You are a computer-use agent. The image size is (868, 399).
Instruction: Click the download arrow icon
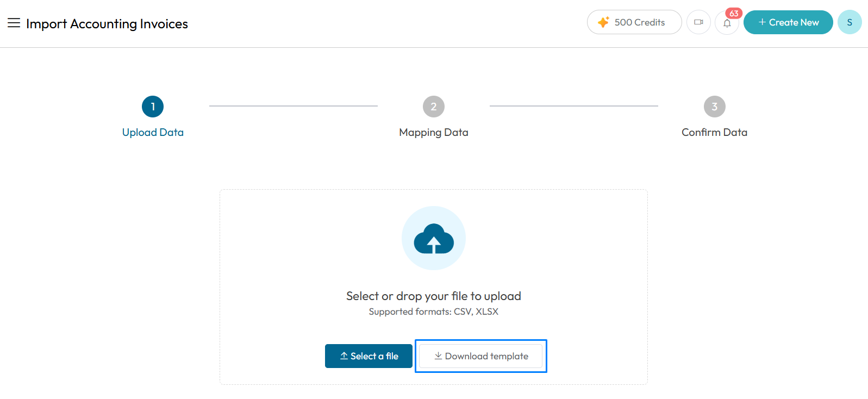click(438, 356)
